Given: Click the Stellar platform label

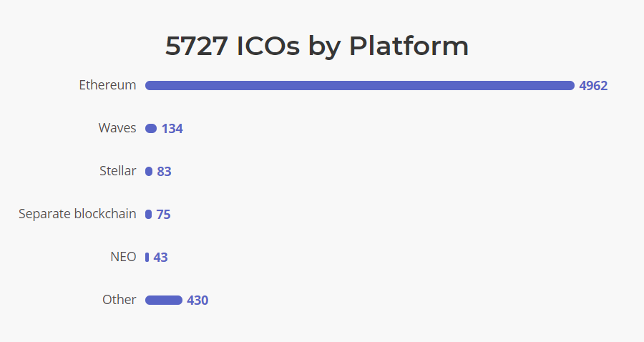Looking at the screenshot, I should [117, 171].
